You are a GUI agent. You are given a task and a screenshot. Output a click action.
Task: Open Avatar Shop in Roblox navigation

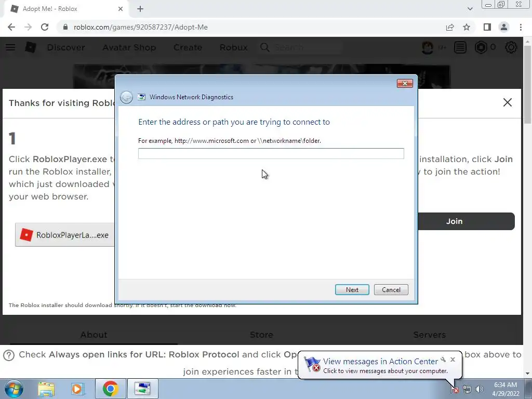(x=129, y=47)
